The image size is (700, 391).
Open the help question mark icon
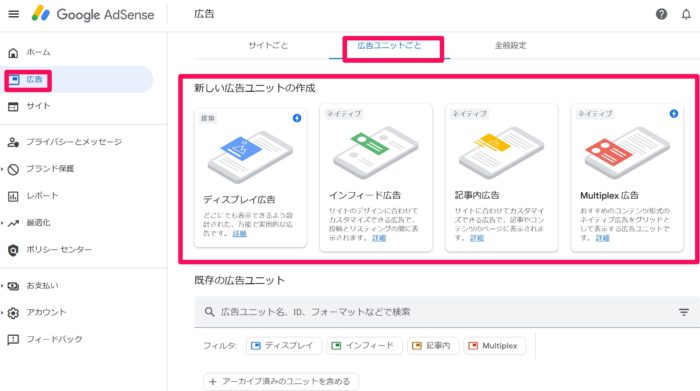tap(661, 14)
